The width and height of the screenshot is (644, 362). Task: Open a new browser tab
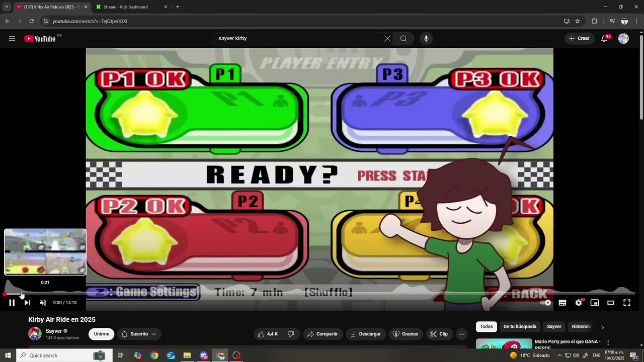click(178, 7)
